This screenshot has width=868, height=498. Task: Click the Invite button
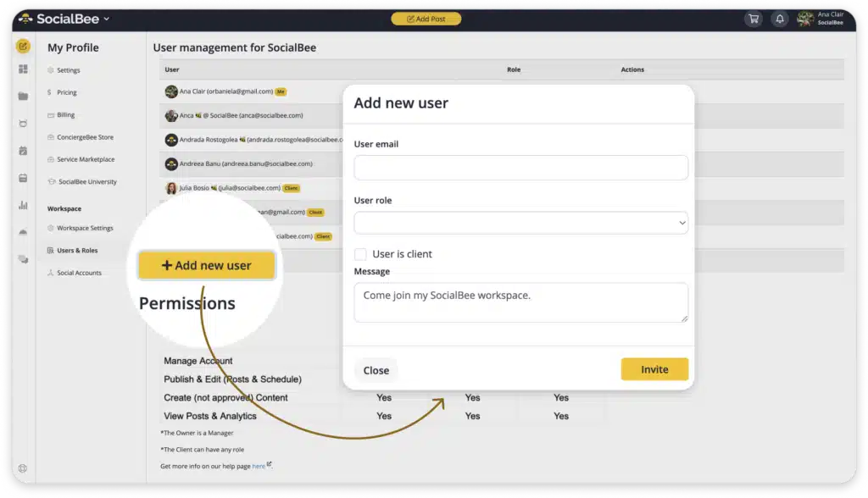654,369
